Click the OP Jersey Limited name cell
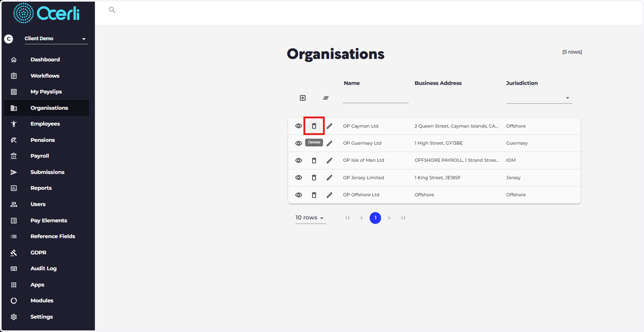Screen dimensions: 644x332 click(x=363, y=178)
